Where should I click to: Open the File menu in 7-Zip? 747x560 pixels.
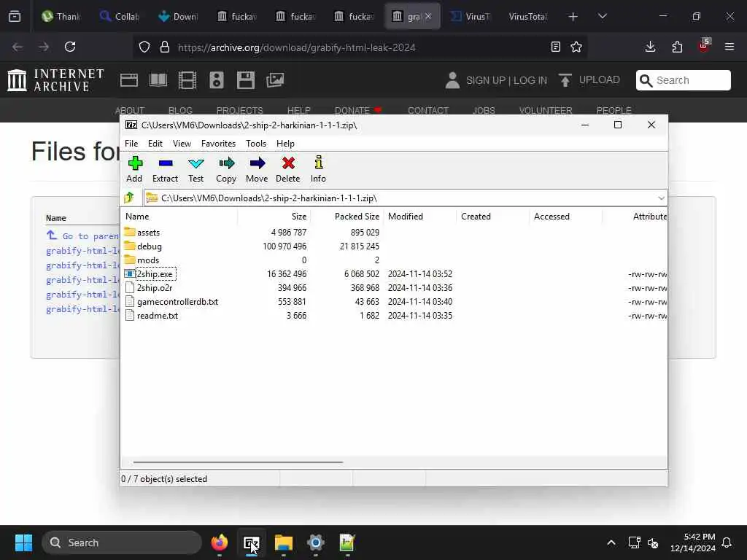[x=131, y=144]
